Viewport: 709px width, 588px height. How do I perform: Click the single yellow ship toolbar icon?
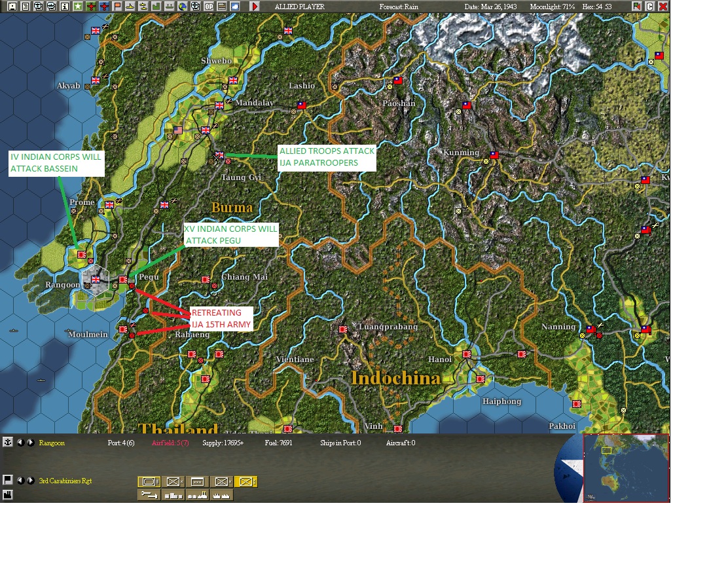(130, 7)
